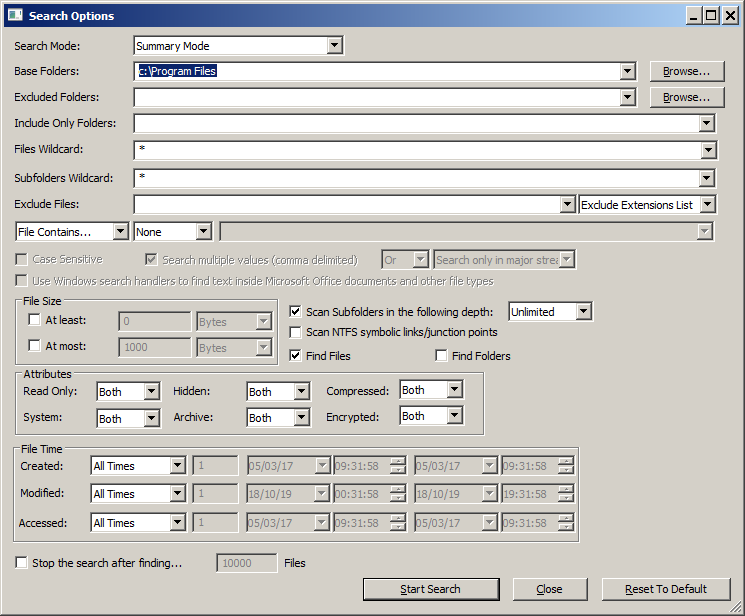Enable Scan NTFS symbolic links/junction points
745x616 pixels.
(296, 332)
